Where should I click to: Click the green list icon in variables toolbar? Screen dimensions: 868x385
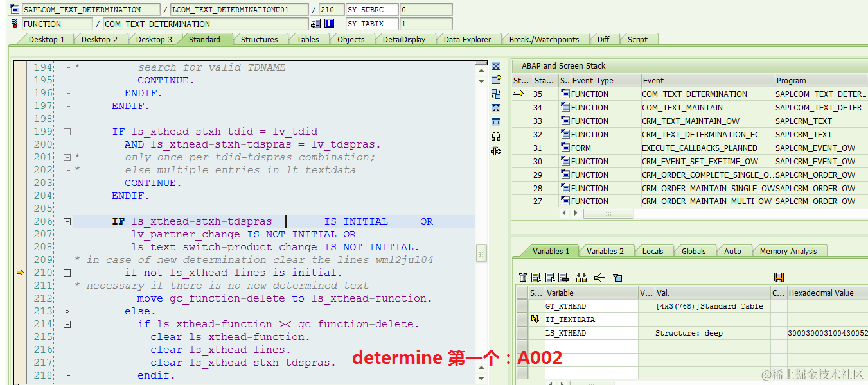(536, 277)
